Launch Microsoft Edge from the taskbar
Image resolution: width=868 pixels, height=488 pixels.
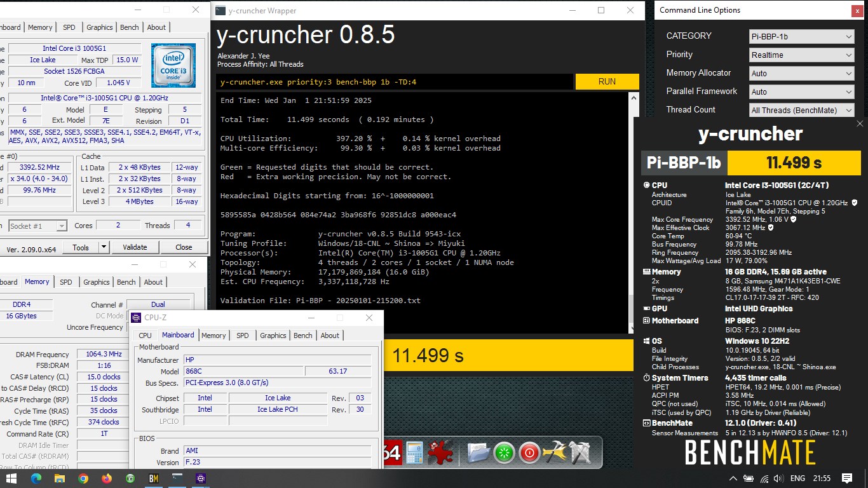36,478
